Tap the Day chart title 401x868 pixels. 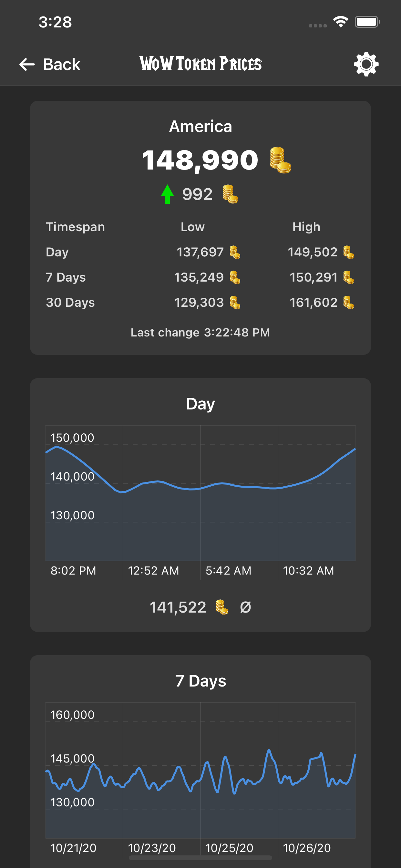(200, 404)
